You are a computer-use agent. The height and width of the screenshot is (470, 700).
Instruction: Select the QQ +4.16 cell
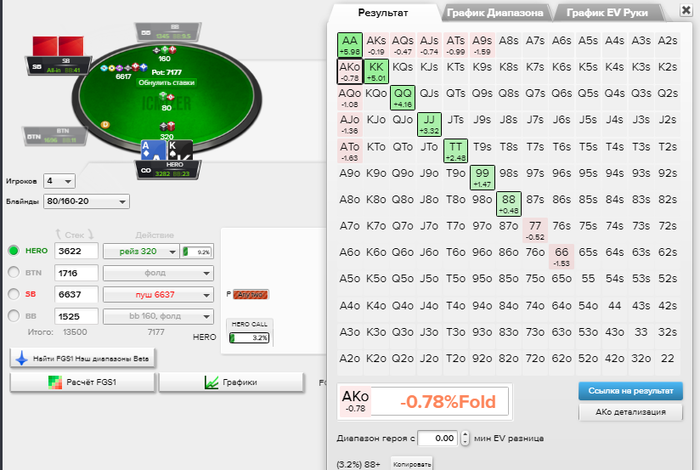point(403,98)
